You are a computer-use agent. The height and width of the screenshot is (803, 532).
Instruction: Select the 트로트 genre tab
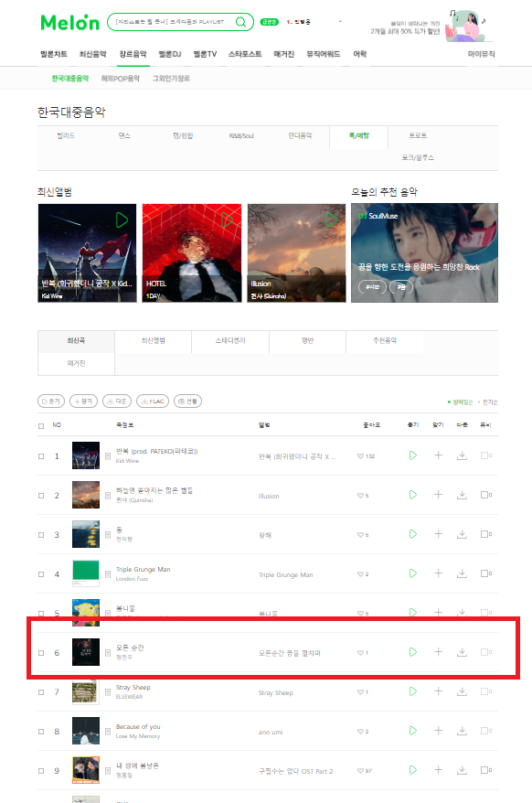click(418, 135)
